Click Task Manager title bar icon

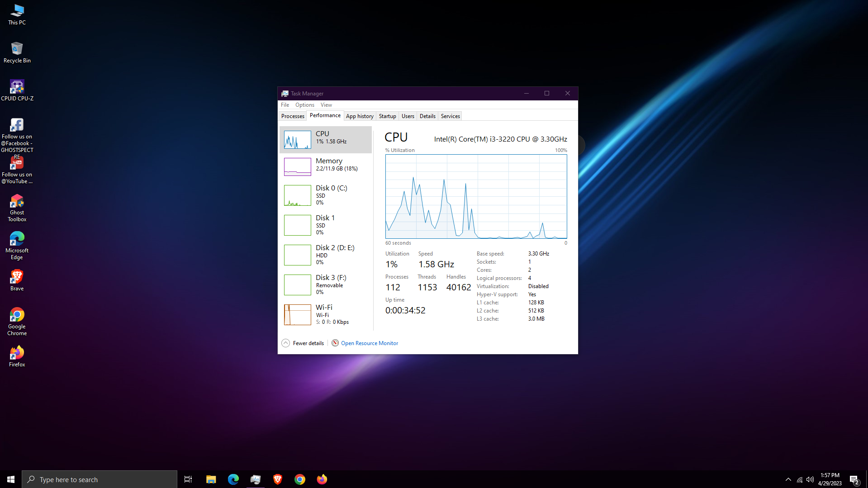pyautogui.click(x=285, y=93)
